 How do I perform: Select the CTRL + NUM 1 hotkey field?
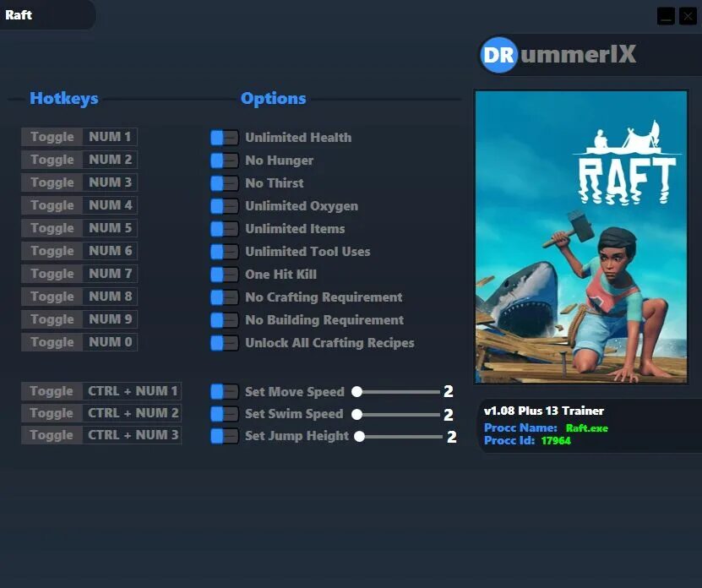pyautogui.click(x=132, y=391)
